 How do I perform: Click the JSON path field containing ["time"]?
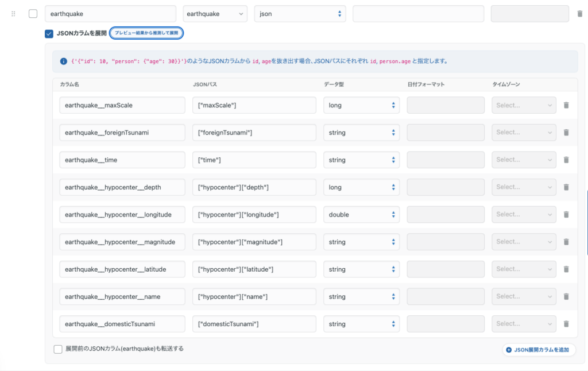point(254,160)
